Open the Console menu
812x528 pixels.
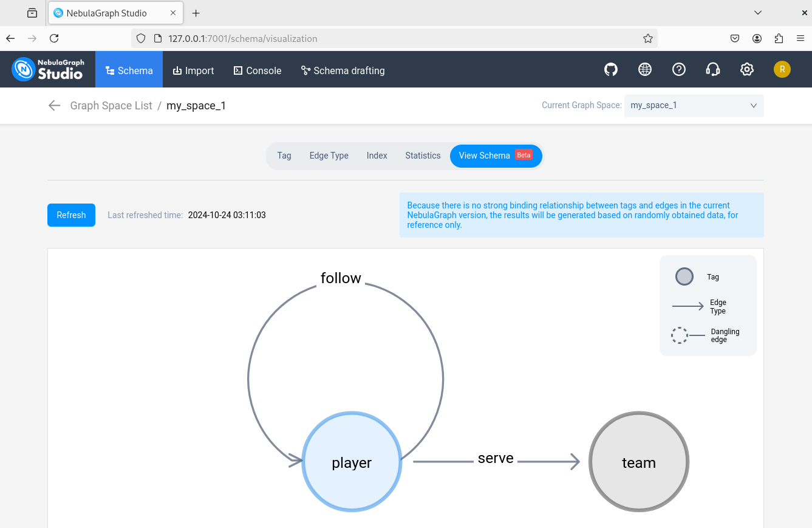point(258,70)
